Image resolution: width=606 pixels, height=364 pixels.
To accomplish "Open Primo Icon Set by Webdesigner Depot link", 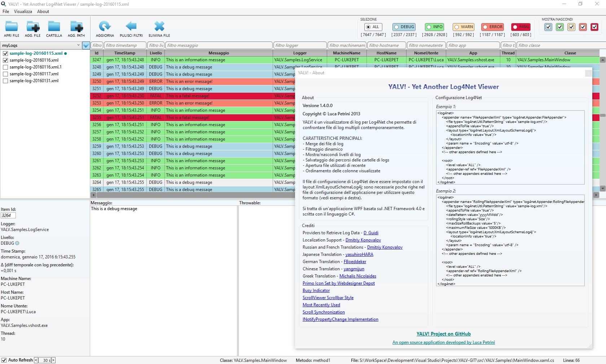I will point(339,283).
